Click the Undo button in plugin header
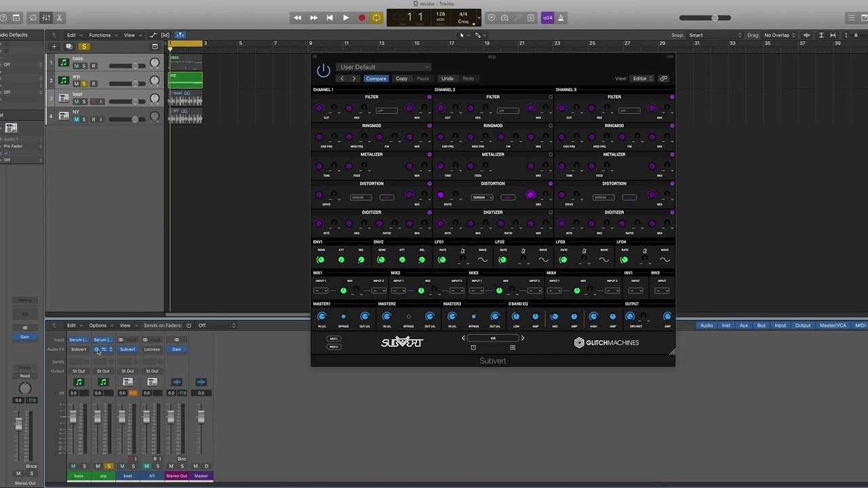Image resolution: width=868 pixels, height=488 pixels. click(448, 79)
